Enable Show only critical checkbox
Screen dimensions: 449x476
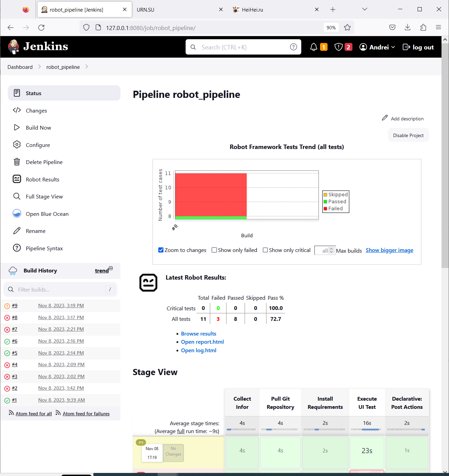coord(265,250)
